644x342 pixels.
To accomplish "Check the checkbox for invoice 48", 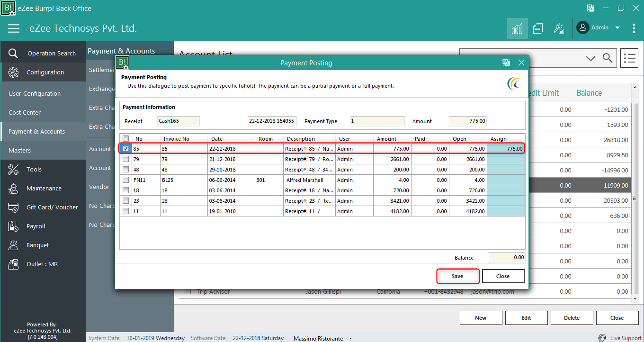I will tap(125, 170).
